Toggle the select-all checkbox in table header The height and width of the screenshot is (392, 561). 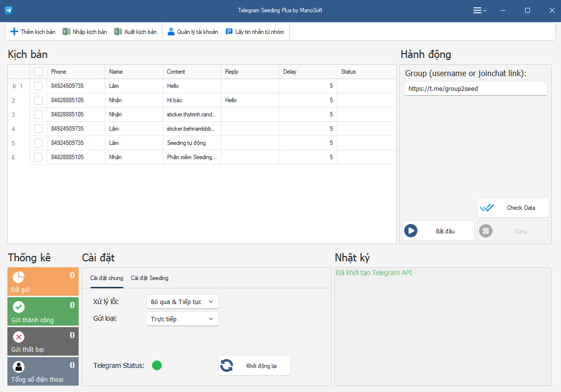pos(38,72)
